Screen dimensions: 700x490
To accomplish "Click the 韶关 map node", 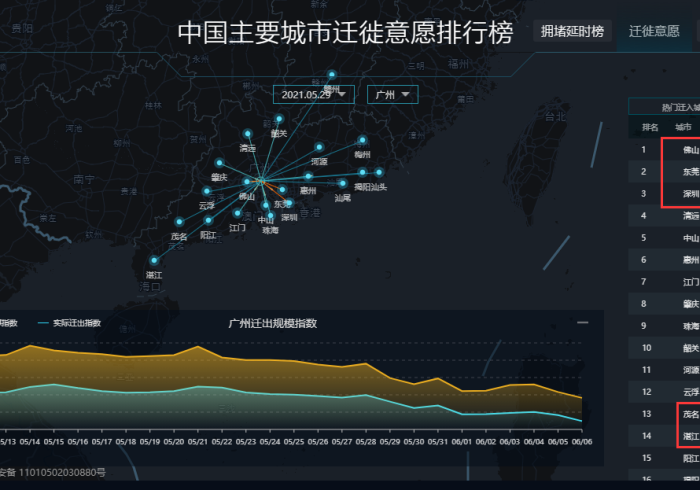I will click(x=279, y=119).
